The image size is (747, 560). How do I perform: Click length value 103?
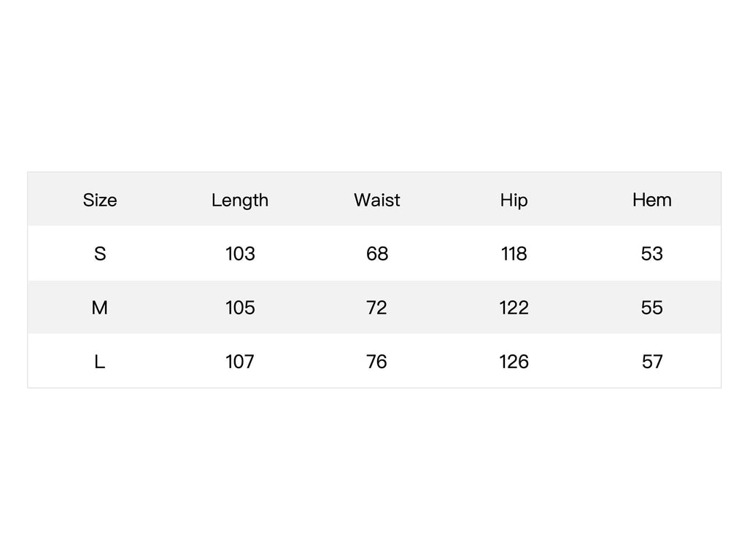tap(240, 254)
